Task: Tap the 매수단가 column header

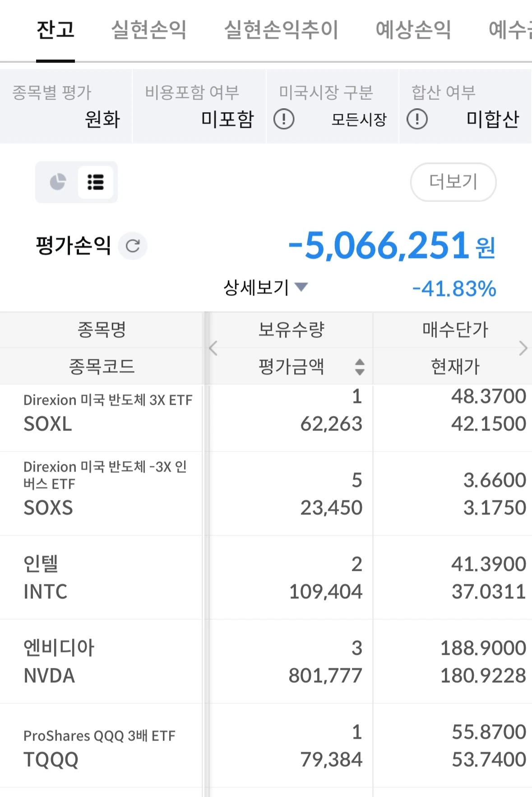Action: click(x=455, y=330)
